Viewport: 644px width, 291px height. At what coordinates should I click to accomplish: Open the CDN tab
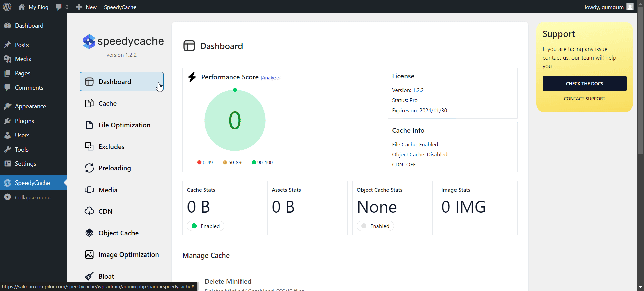(x=121, y=211)
